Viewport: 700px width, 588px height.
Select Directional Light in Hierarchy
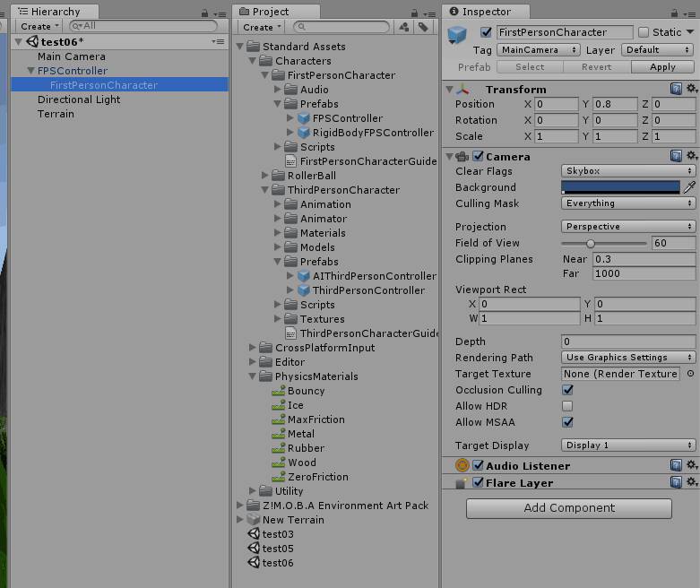tap(79, 99)
